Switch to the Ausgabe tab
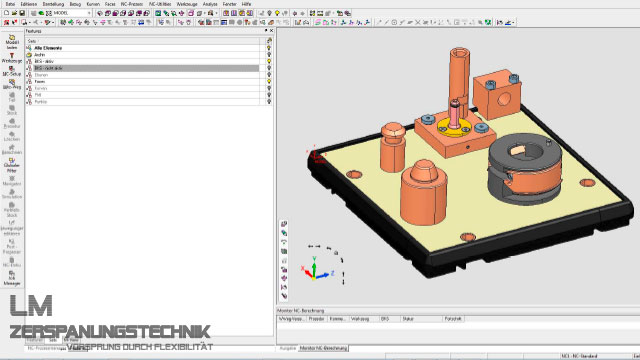The image size is (640, 360). coord(287,348)
